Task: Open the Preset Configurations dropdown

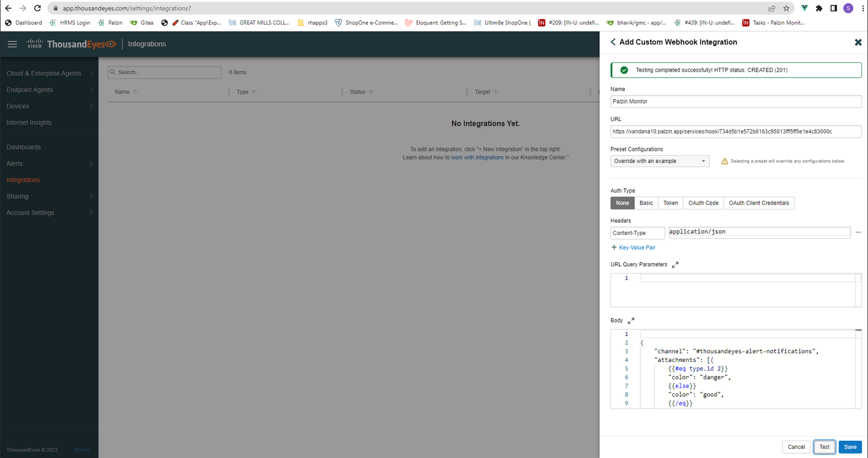Action: click(x=660, y=161)
